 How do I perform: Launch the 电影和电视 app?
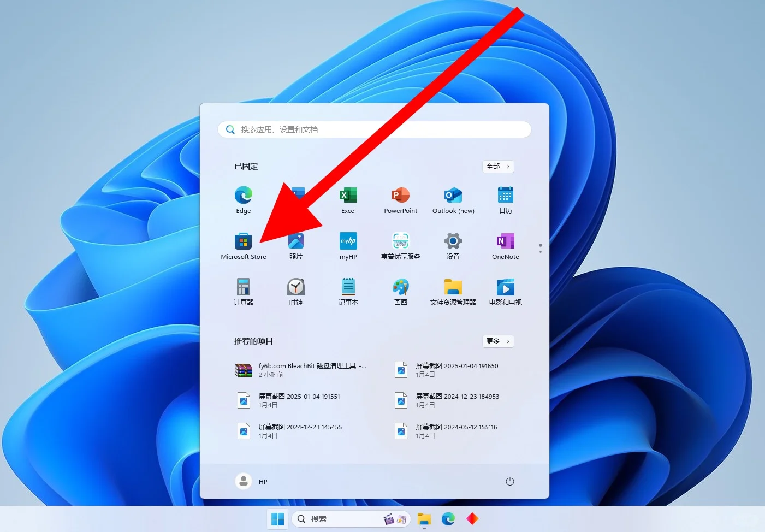(506, 292)
